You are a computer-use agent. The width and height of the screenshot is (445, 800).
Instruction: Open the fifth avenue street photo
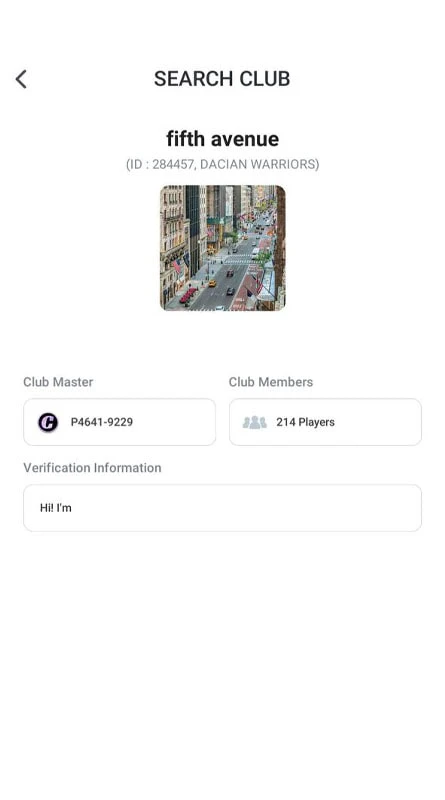click(x=222, y=248)
